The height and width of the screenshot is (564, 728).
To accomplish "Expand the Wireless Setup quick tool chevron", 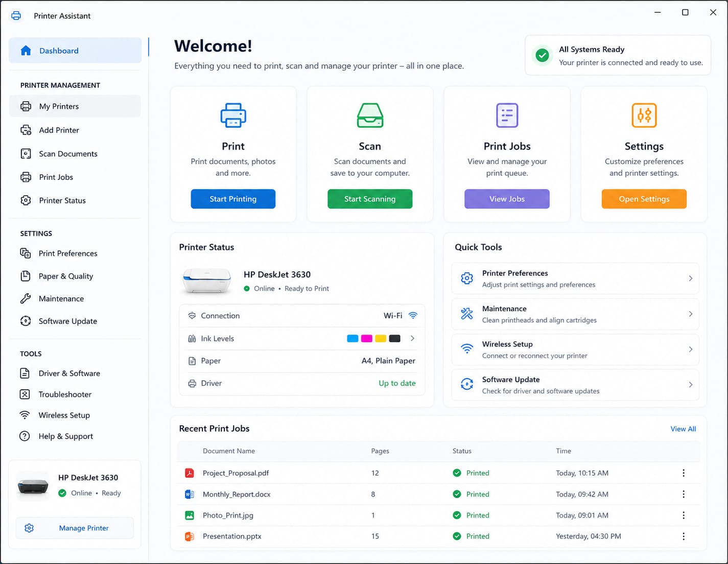I will [690, 349].
